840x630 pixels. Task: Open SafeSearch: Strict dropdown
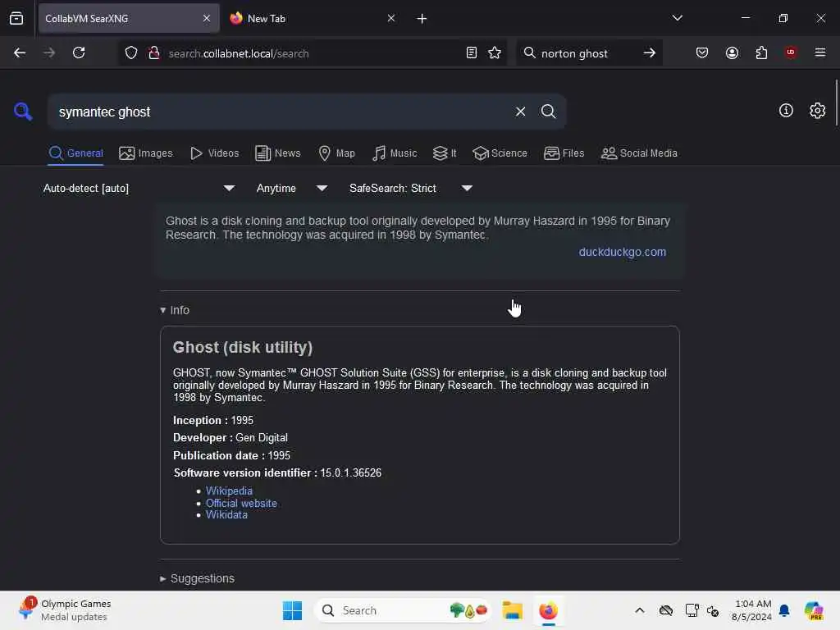(x=411, y=188)
